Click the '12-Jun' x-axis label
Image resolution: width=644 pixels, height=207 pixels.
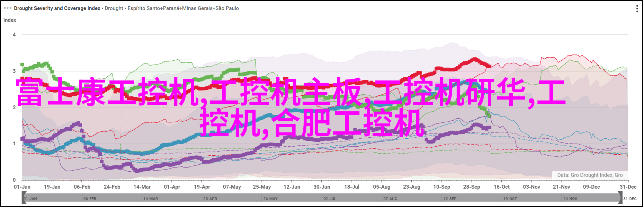coord(292,187)
